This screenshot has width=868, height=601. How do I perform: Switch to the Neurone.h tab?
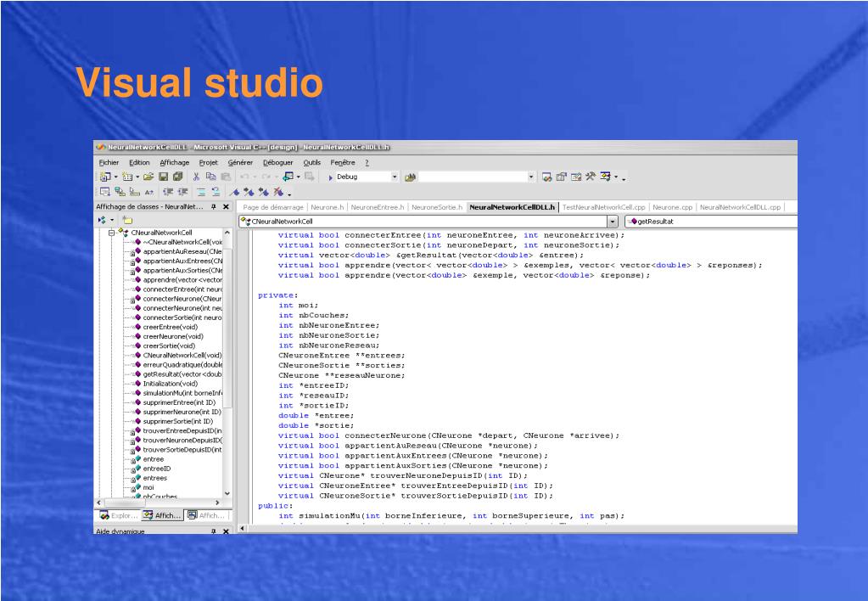328,207
